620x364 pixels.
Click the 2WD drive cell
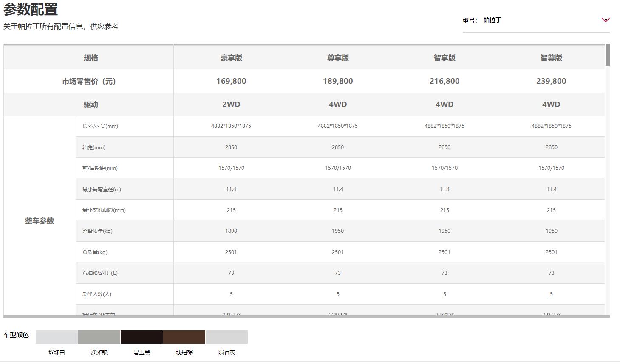click(x=231, y=104)
